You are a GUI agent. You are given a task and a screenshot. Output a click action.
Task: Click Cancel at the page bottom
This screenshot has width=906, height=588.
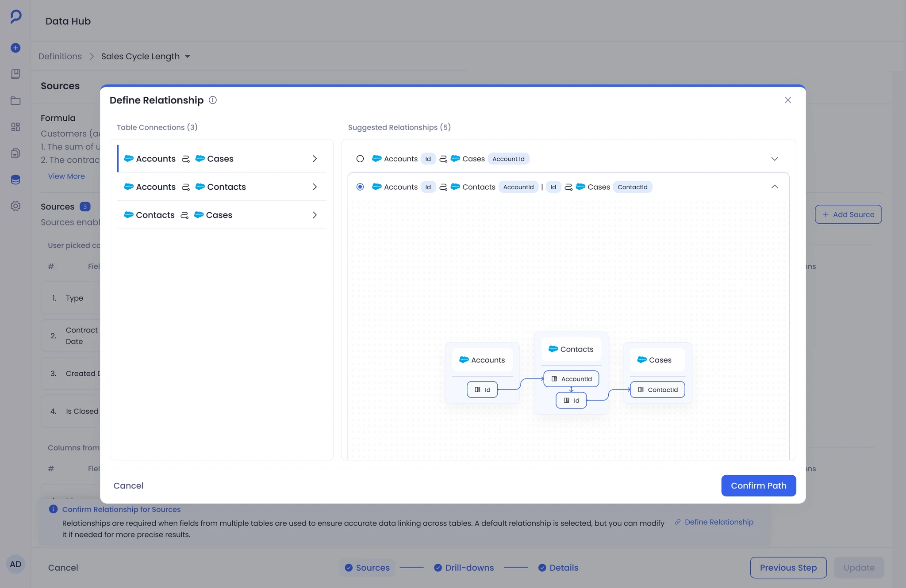pyautogui.click(x=63, y=568)
